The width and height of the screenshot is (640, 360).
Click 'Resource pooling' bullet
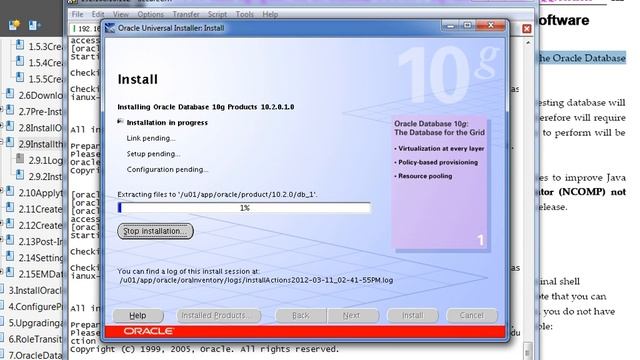pyautogui.click(x=424, y=176)
